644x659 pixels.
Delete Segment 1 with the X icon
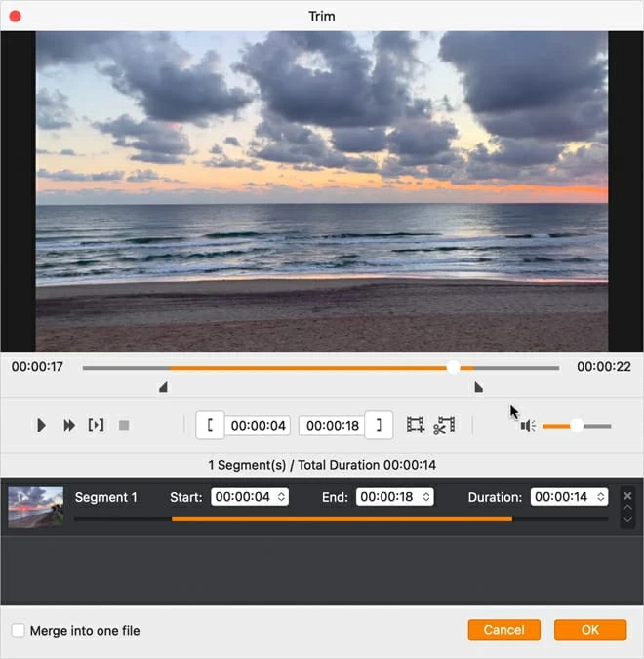627,495
